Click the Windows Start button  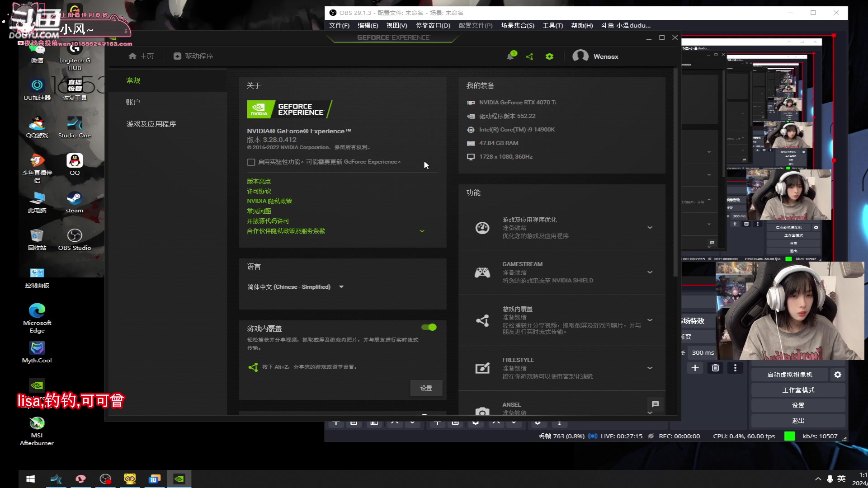[31, 479]
